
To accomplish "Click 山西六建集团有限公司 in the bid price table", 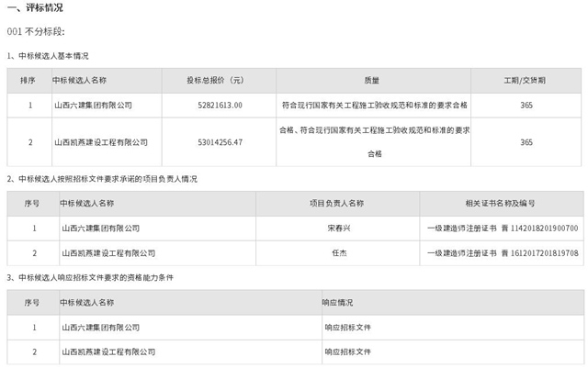I will click(x=94, y=106).
